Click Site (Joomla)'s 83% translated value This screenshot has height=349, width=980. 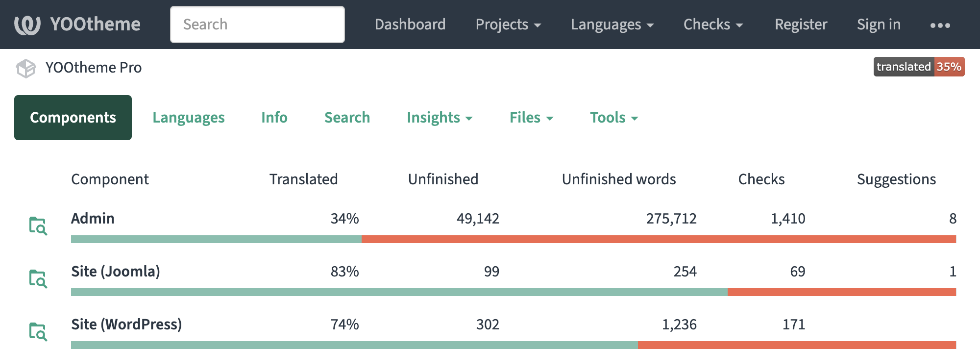tap(344, 272)
